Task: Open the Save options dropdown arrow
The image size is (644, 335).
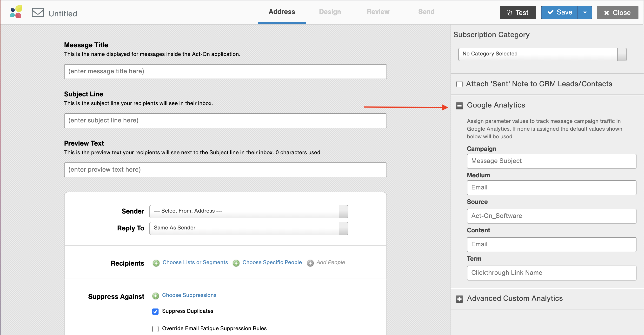Action: 585,13
